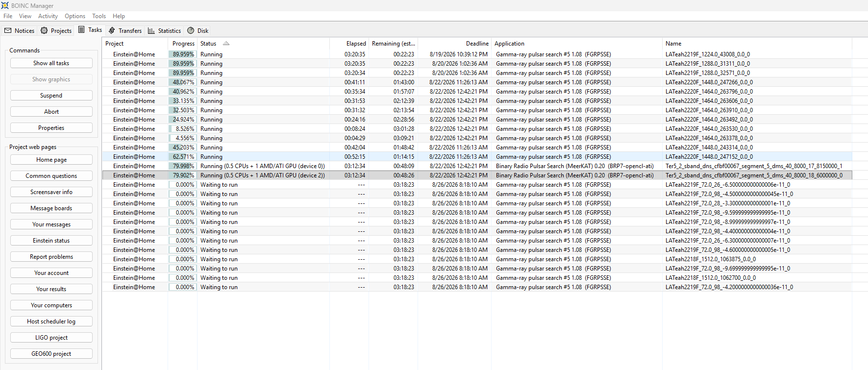
Task: Click the 00:41:11 elapsed time cell
Action: coord(355,82)
